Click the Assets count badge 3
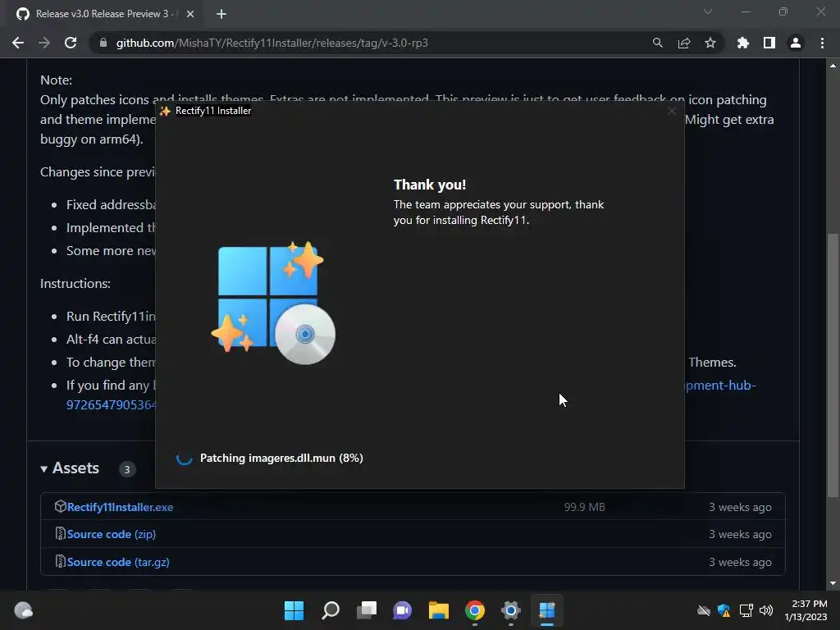840x630 pixels. point(127,469)
